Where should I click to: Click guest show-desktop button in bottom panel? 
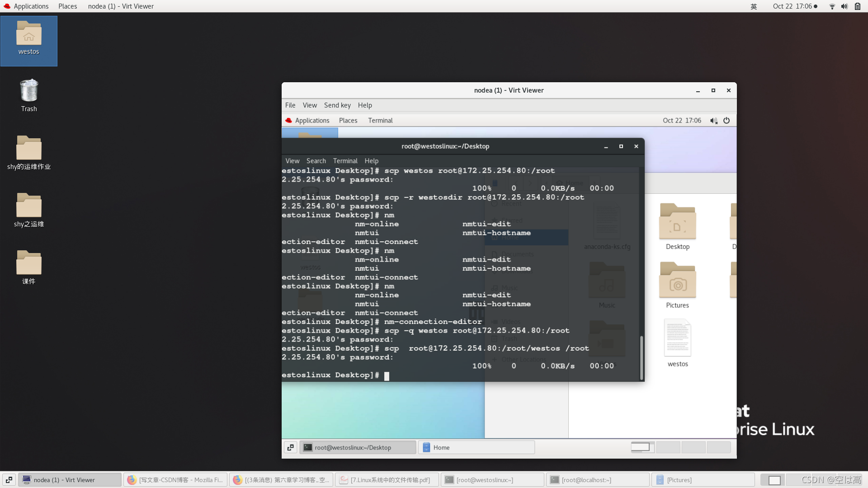pyautogui.click(x=291, y=447)
